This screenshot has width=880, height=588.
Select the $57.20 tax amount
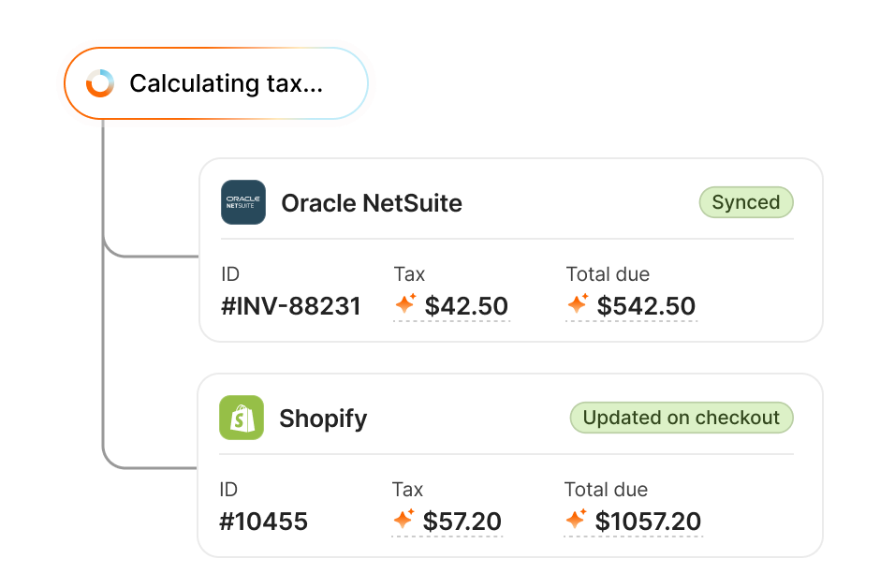pyautogui.click(x=462, y=522)
